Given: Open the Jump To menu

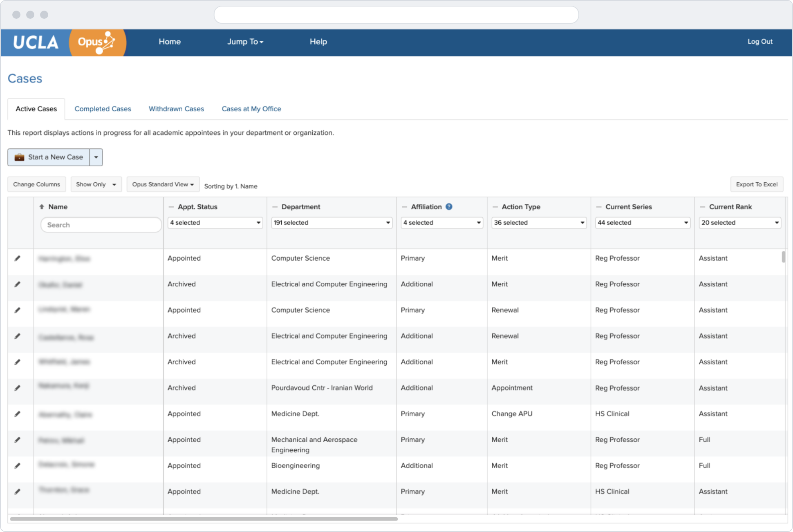Looking at the screenshot, I should click(245, 42).
